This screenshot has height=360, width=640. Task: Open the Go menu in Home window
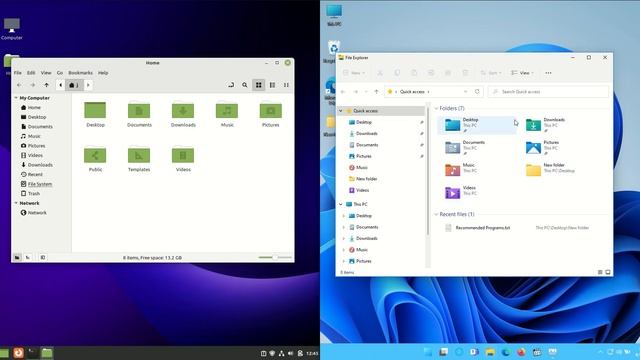[60, 73]
